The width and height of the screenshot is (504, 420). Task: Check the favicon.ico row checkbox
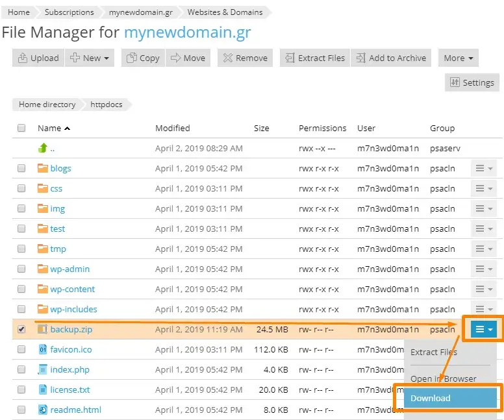point(21,349)
